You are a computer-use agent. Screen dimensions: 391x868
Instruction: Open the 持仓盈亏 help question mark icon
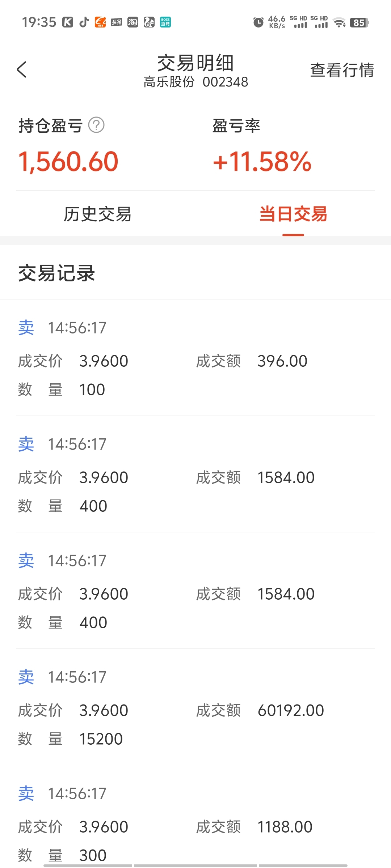pos(96,125)
